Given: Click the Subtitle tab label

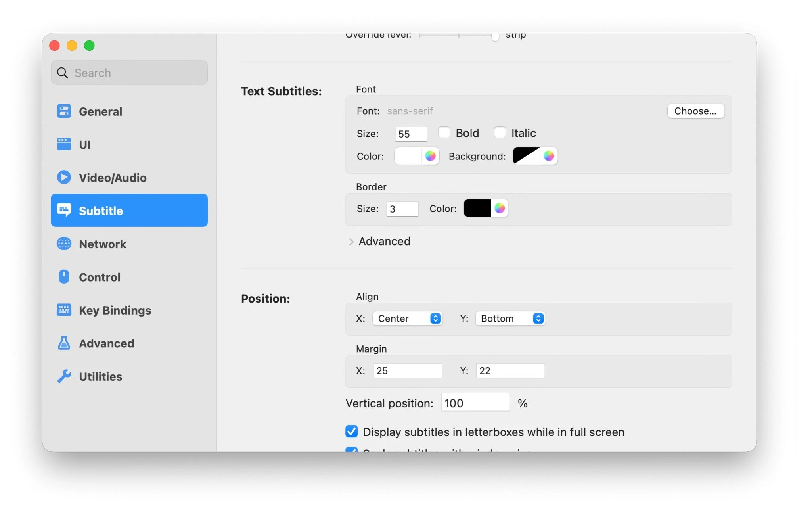Looking at the screenshot, I should pyautogui.click(x=101, y=211).
